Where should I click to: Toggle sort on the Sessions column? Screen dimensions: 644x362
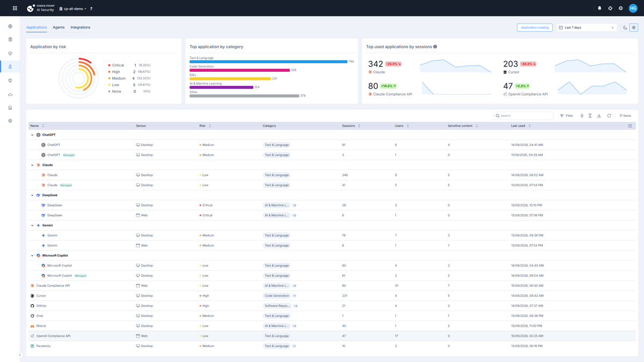click(360, 126)
